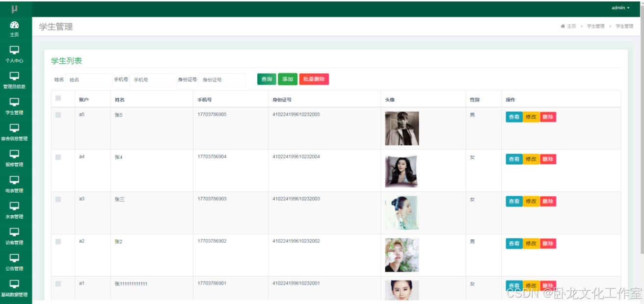
Task: Check the checkbox for row a1
Action: pos(58,283)
